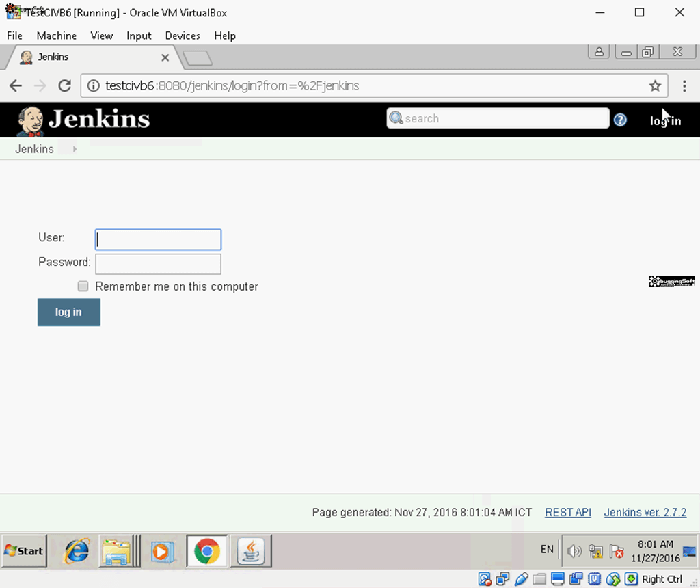Click the volume speaker icon in the tray
The height and width of the screenshot is (588, 700).
tap(574, 551)
